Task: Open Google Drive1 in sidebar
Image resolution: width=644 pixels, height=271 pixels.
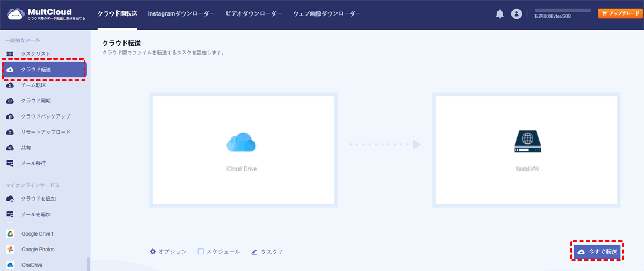Action: pos(38,234)
